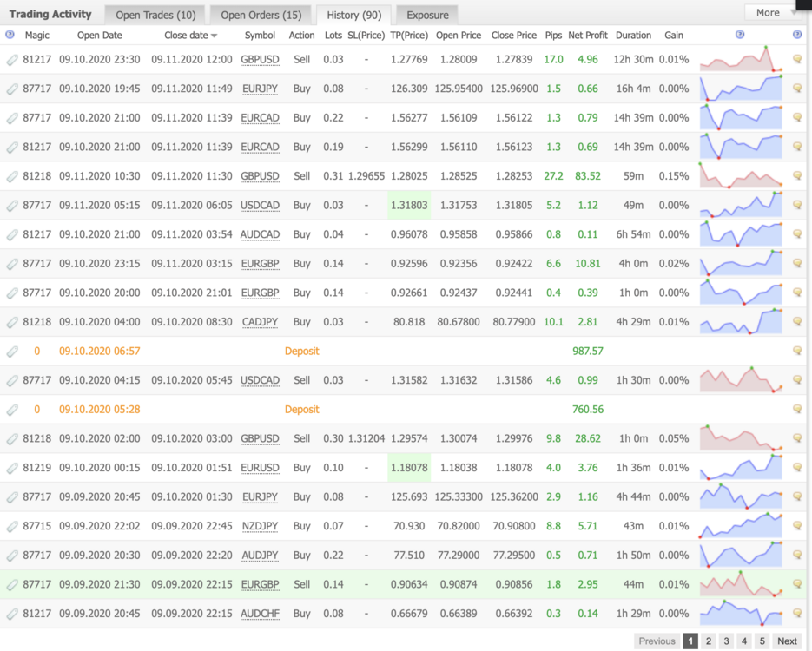Open the EURUSD symbol link
The image size is (812, 651).
pos(260,468)
